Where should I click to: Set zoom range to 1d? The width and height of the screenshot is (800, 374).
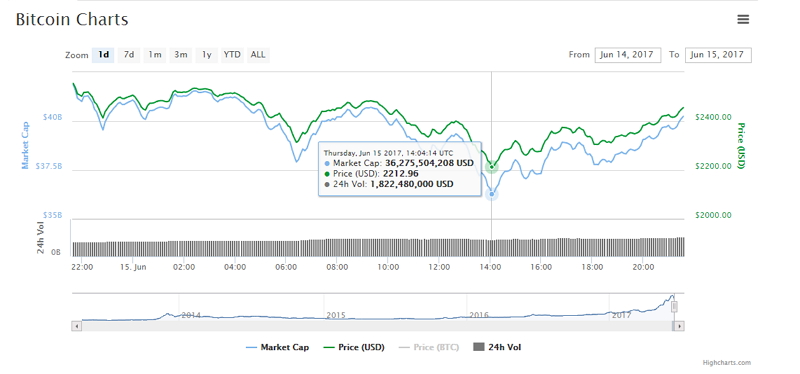103,55
